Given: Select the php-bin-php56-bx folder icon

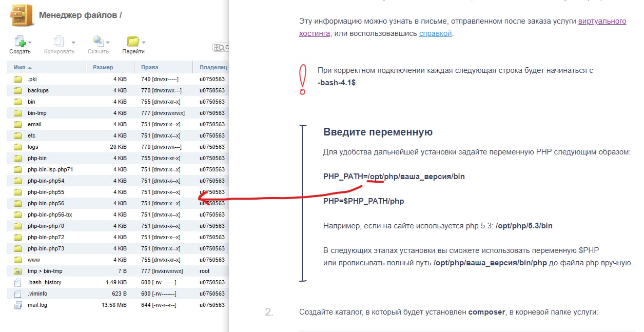Looking at the screenshot, I should [18, 214].
